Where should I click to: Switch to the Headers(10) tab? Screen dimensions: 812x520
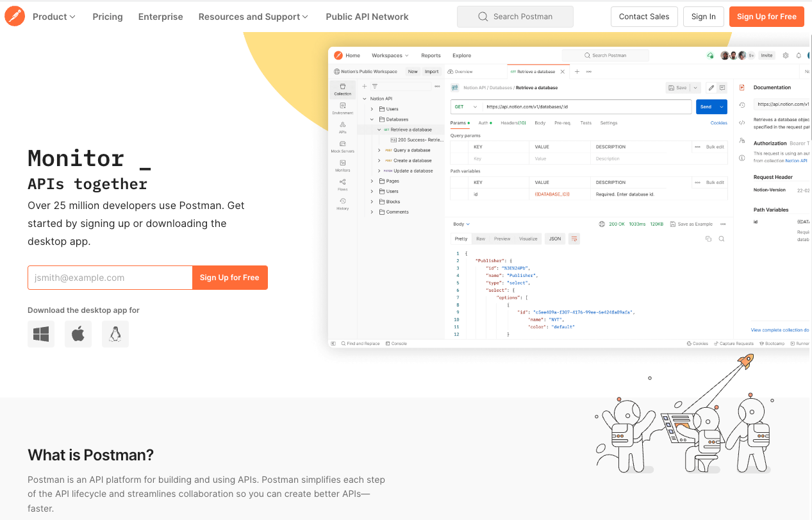tap(513, 123)
